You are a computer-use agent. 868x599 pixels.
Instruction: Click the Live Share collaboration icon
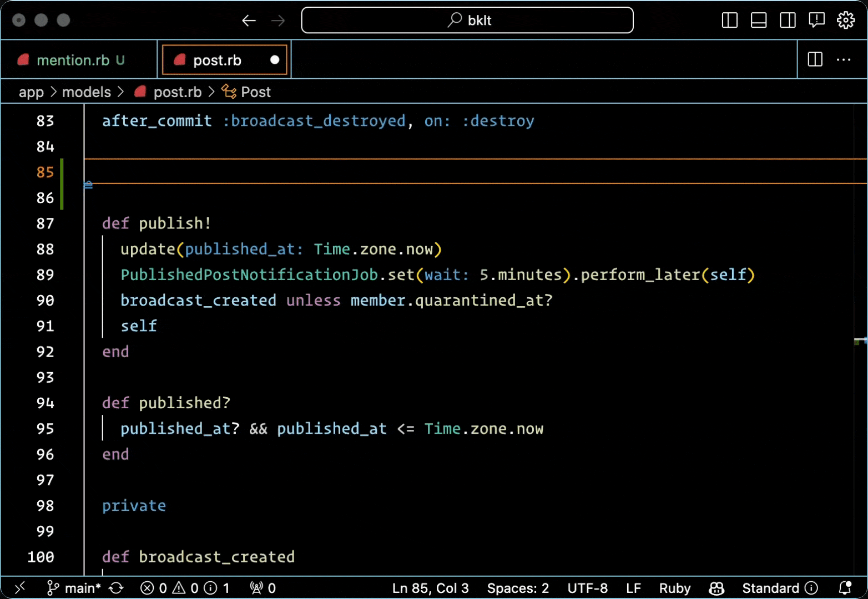coord(716,588)
